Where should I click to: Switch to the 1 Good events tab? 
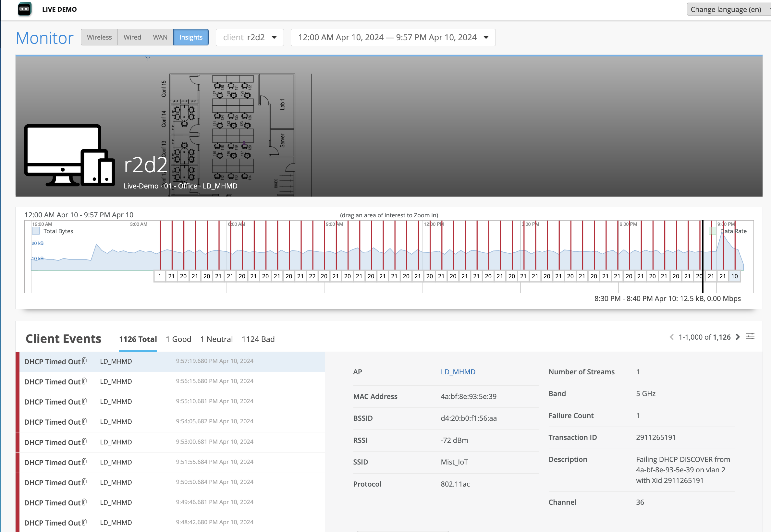coord(178,339)
